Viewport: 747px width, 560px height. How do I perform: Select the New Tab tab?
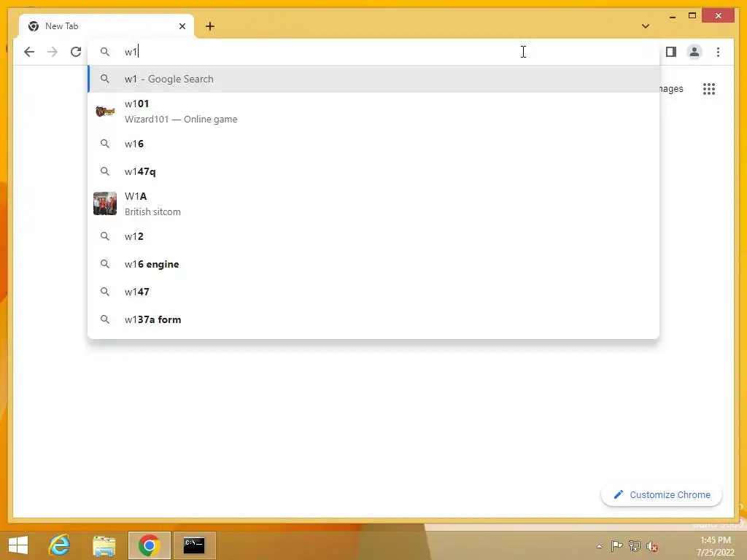(x=107, y=26)
